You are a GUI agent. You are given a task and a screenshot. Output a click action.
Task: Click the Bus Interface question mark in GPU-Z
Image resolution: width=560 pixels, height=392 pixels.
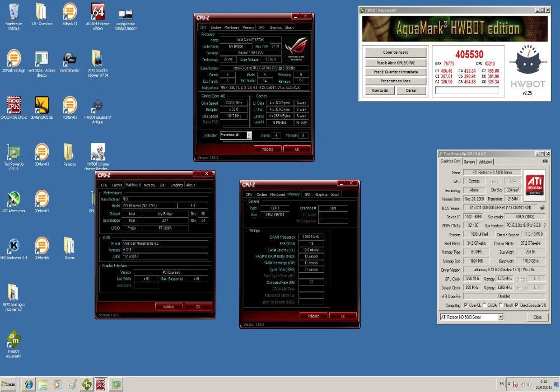544,225
